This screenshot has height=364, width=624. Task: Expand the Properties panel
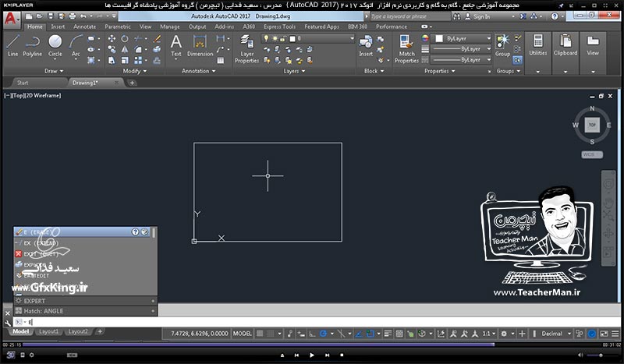coord(439,71)
